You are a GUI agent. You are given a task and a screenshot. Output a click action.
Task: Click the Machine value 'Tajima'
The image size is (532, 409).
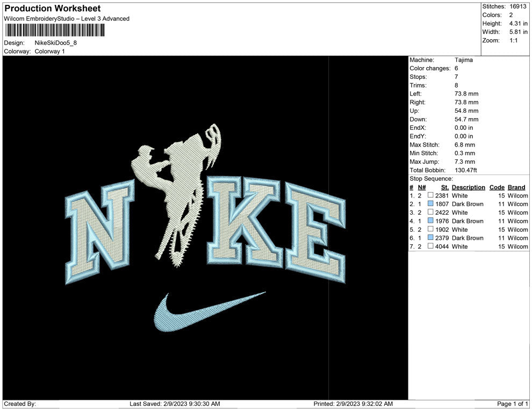point(463,60)
